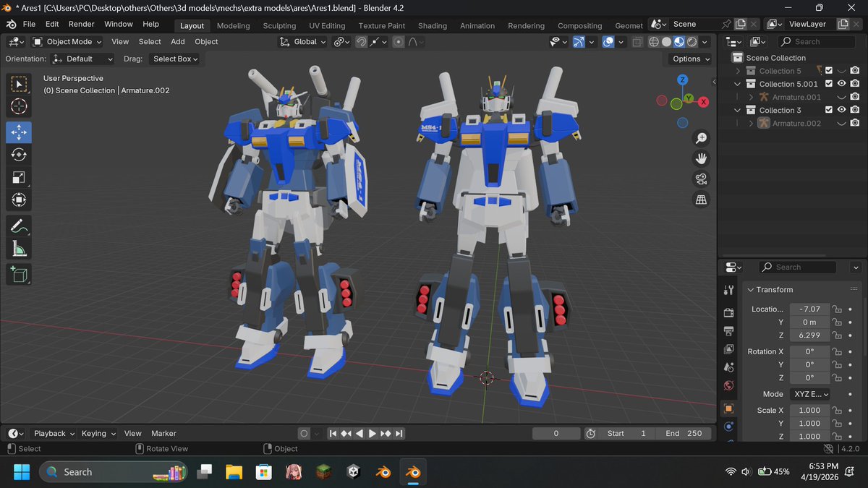Open the transform pivot point dropdown
The height and width of the screenshot is (488, 868).
pos(342,42)
